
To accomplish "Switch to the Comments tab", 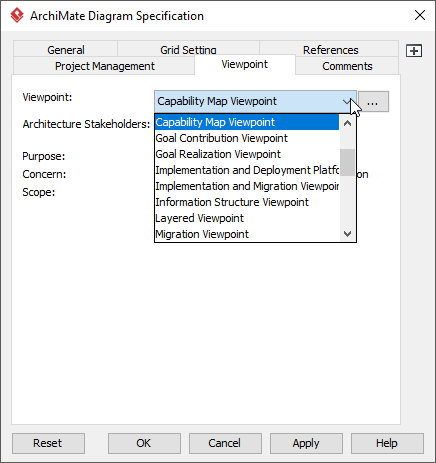I will pyautogui.click(x=347, y=66).
